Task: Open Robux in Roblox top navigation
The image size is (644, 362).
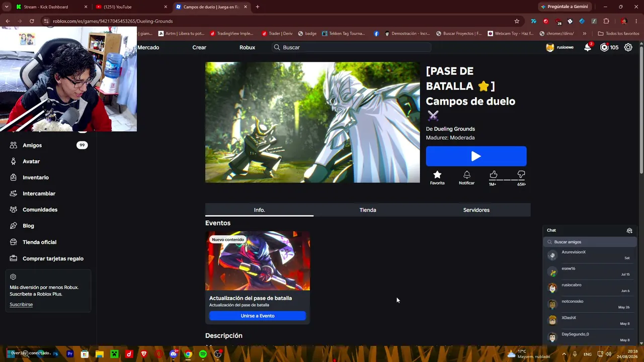Action: click(x=247, y=47)
